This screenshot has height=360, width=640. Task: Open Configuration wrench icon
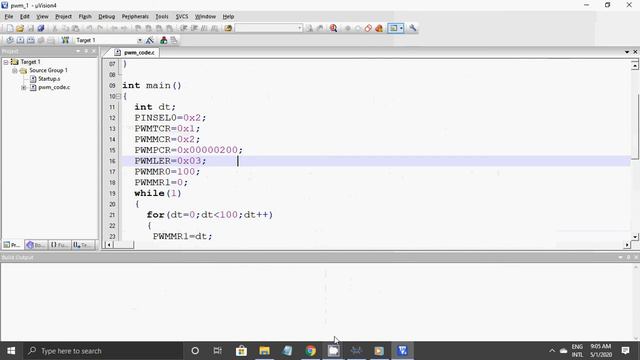(413, 28)
